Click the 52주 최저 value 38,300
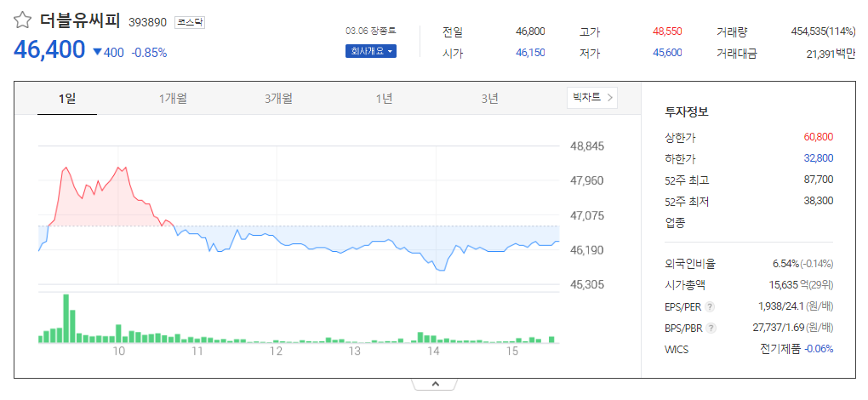This screenshot has height=400, width=868. pos(818,201)
